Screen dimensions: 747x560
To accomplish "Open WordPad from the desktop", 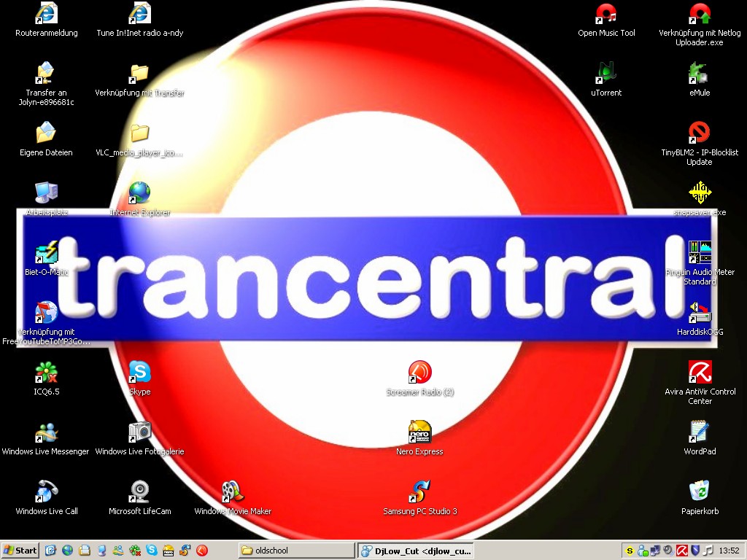I will [x=699, y=432].
